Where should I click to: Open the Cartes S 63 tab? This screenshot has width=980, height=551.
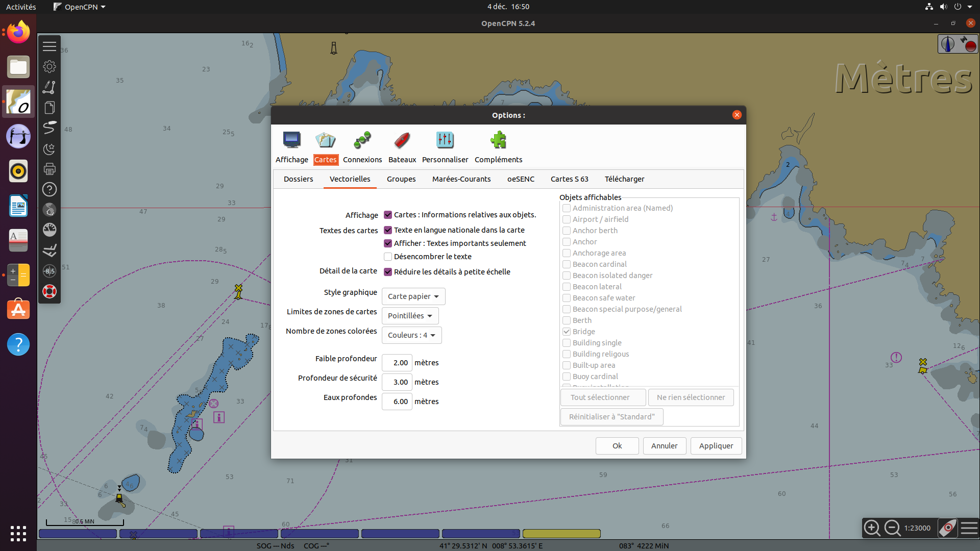(570, 179)
